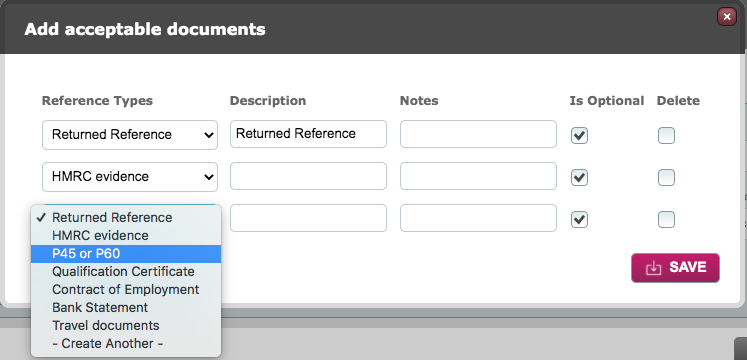The image size is (747, 360).
Task: Click the Description field in HMRC evidence row
Action: (x=308, y=176)
